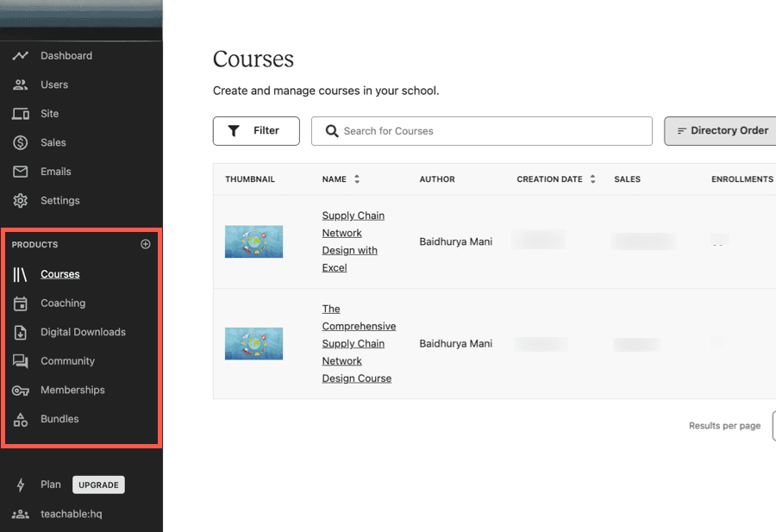Click the Comprehensive Supply Chain course thumbnail
Viewport: 776px width, 532px height.
tap(253, 343)
